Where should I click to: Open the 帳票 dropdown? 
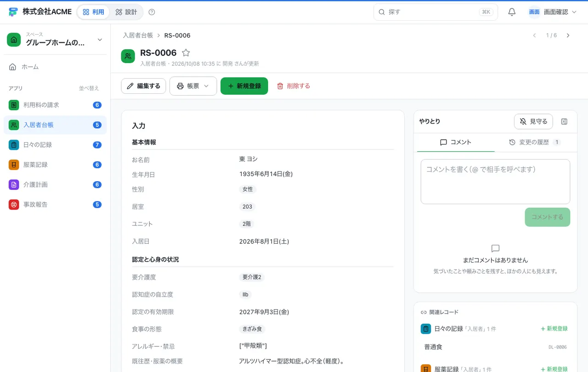click(x=193, y=86)
